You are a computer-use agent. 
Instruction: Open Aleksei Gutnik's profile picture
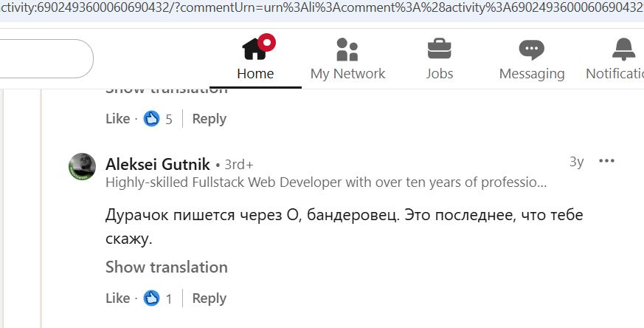pos(83,166)
